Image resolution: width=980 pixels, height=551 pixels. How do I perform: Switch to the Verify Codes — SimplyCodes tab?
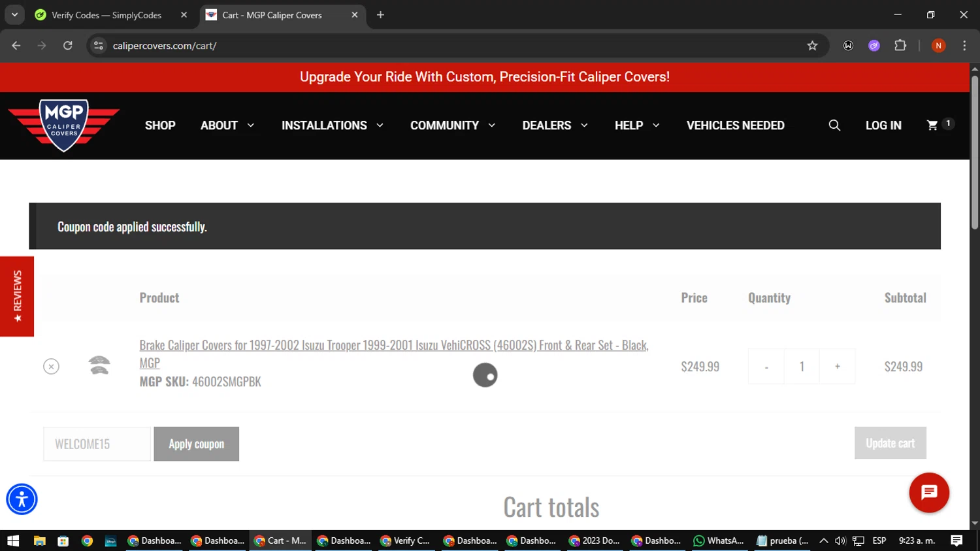point(106,15)
